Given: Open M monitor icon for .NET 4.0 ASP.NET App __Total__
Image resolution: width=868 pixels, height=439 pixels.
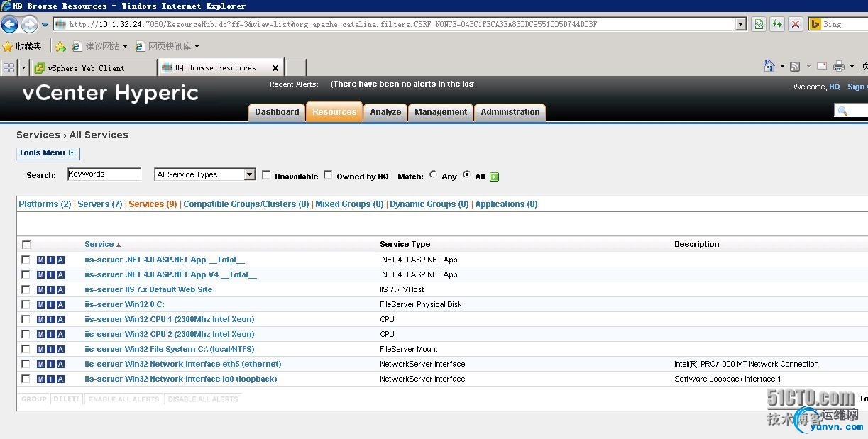Looking at the screenshot, I should (x=40, y=260).
